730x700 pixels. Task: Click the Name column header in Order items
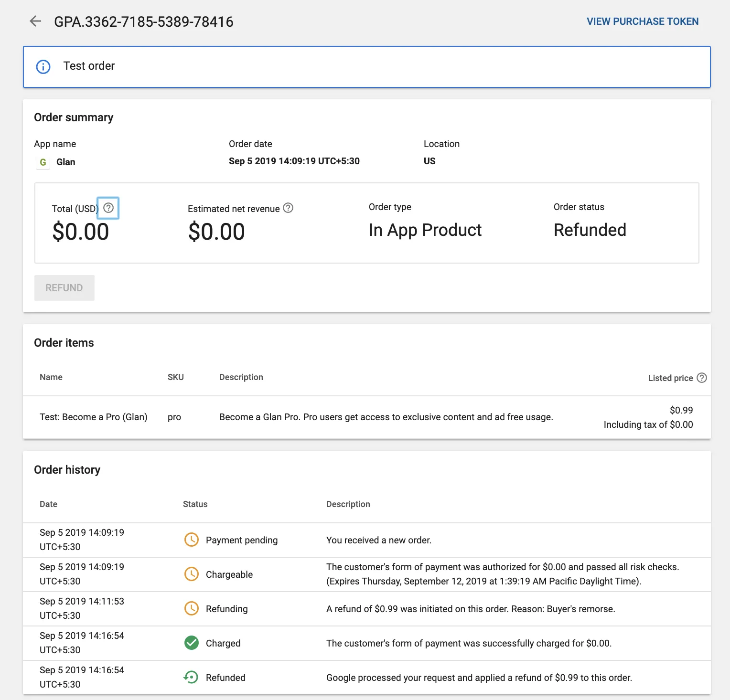click(x=51, y=377)
